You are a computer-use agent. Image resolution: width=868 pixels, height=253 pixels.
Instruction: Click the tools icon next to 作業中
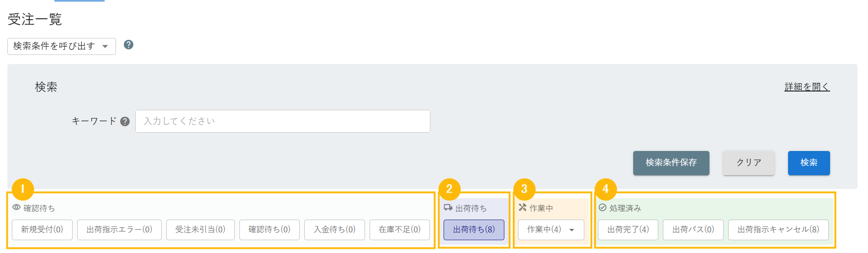[523, 208]
